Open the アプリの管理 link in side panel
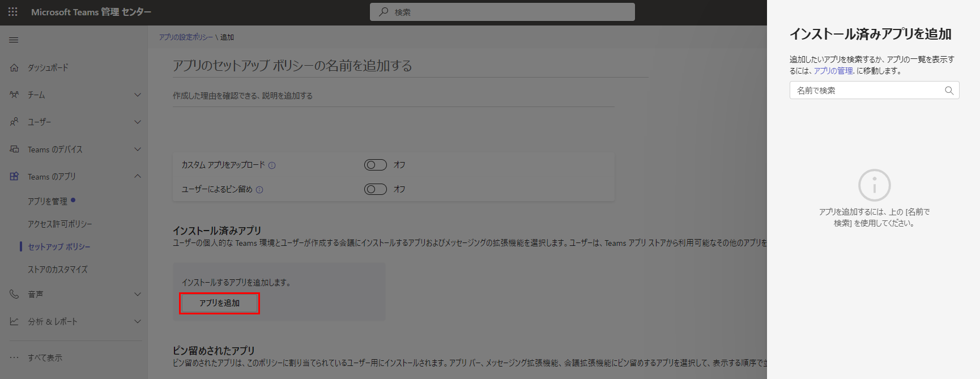Viewport: 980px width, 379px height. (833, 71)
